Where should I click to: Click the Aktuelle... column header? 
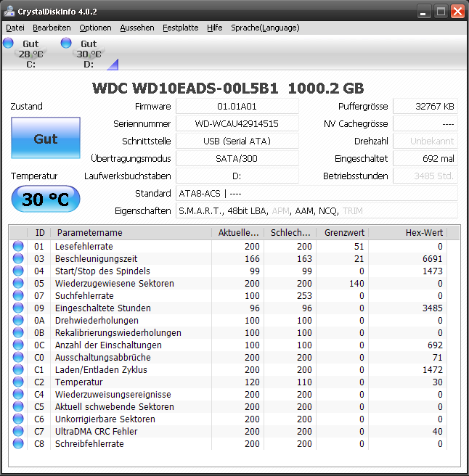(238, 232)
